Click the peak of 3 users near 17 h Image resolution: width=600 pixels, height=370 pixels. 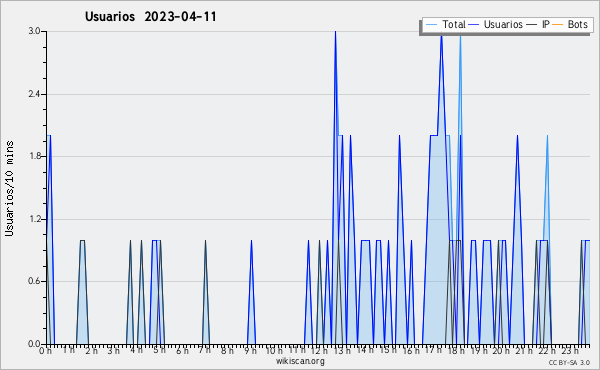coord(441,35)
